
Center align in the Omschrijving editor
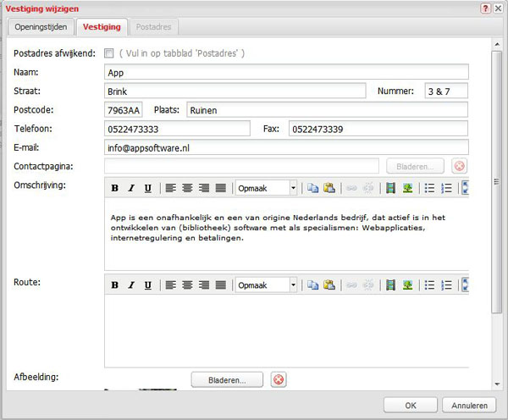(187, 188)
